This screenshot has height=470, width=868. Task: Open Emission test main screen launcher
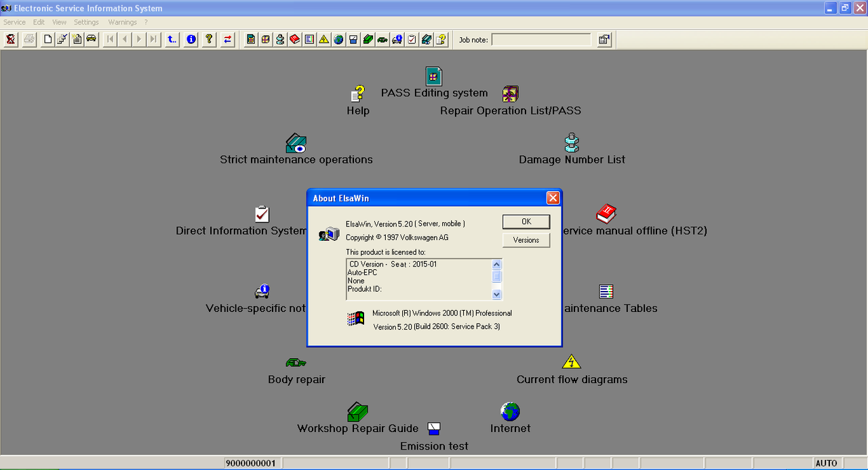coord(434,437)
